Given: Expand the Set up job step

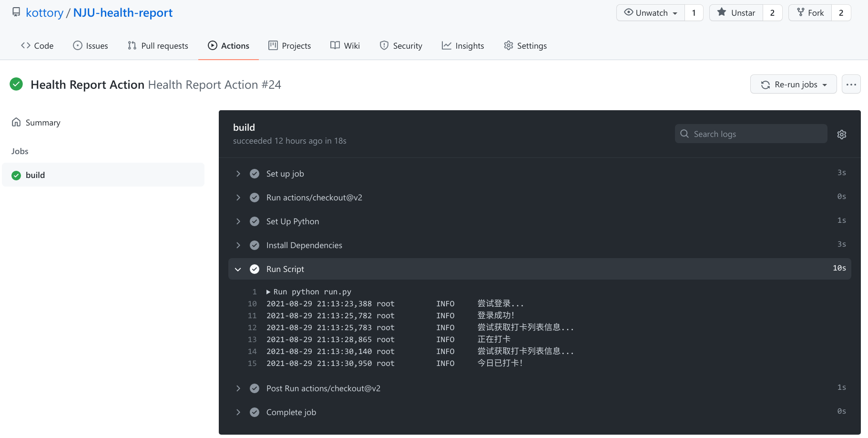Looking at the screenshot, I should tap(540, 174).
